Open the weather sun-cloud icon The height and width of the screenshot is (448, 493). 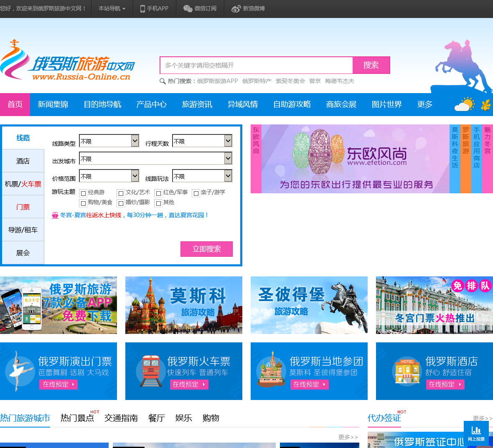[x=464, y=104]
